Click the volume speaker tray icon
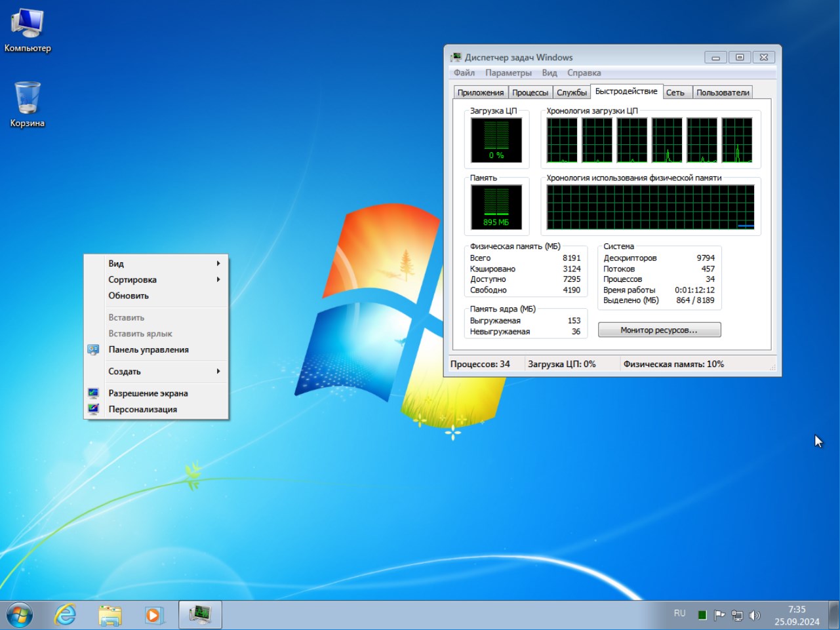Viewport: 840px width, 630px height. (x=755, y=615)
